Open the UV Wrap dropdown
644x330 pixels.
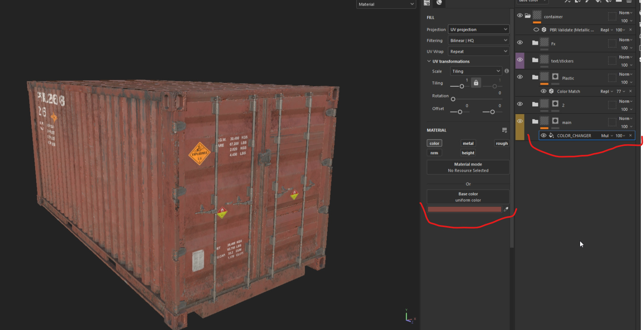coord(479,52)
